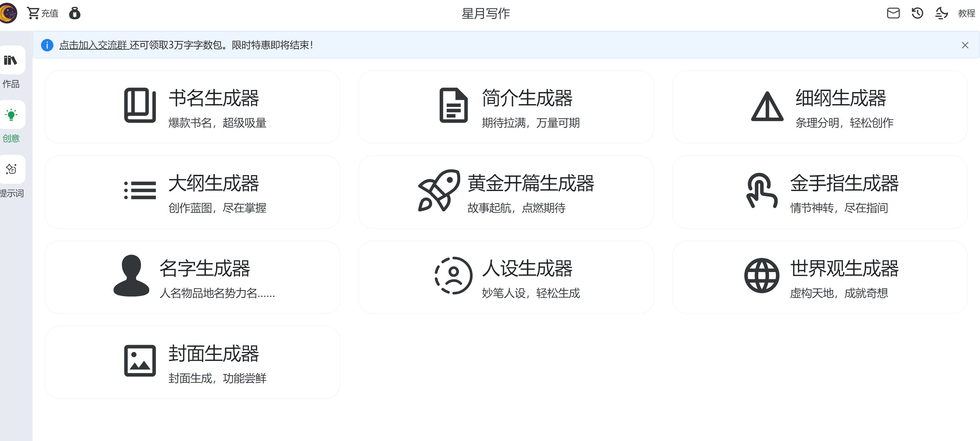The width and height of the screenshot is (980, 441).
Task: Select the 创意 sidebar tab
Action: point(11,114)
